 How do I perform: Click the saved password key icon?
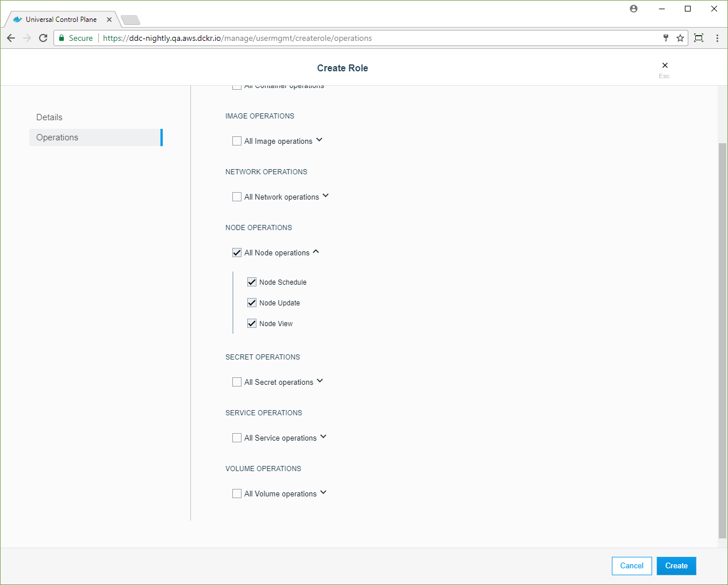(x=666, y=38)
